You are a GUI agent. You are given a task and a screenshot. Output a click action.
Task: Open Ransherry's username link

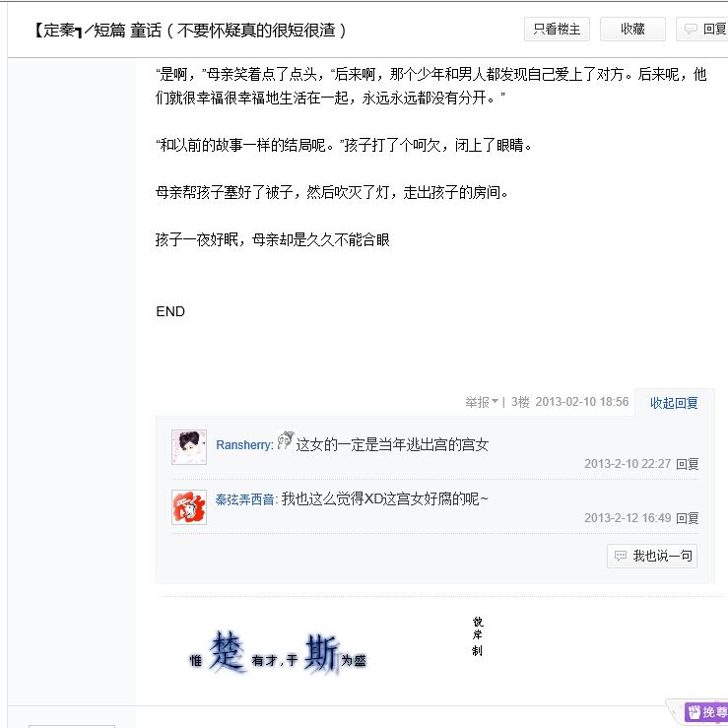pyautogui.click(x=244, y=445)
